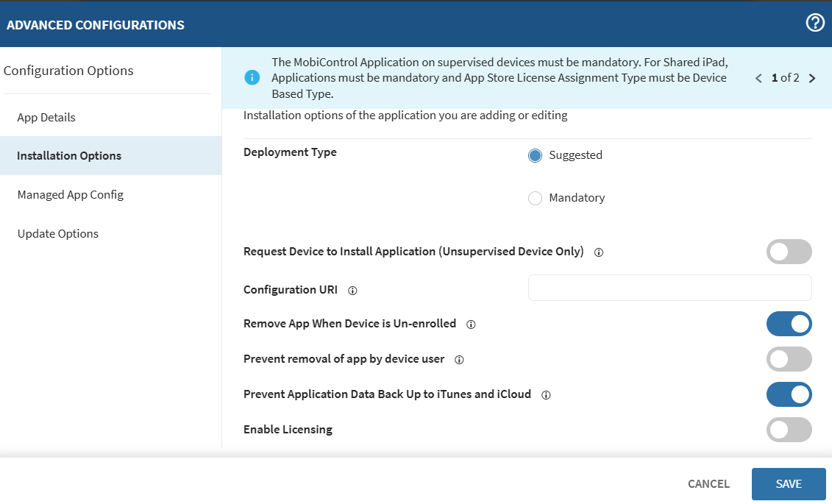Click inside the Configuration URI field
This screenshot has width=832, height=504.
click(669, 288)
